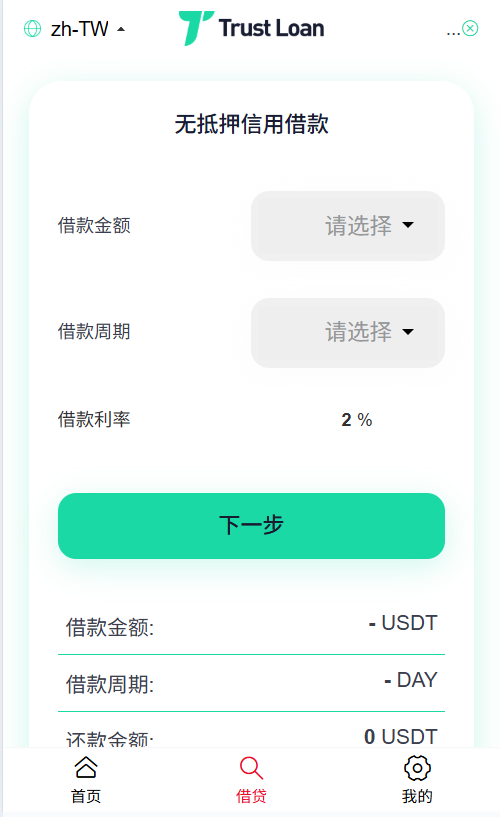This screenshot has height=817, width=500.
Task: Click the red magnifier loan icon
Action: [251, 768]
